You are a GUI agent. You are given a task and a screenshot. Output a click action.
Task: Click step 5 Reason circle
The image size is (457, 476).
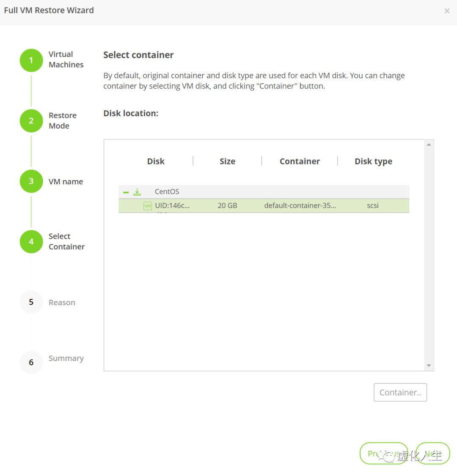tap(31, 302)
